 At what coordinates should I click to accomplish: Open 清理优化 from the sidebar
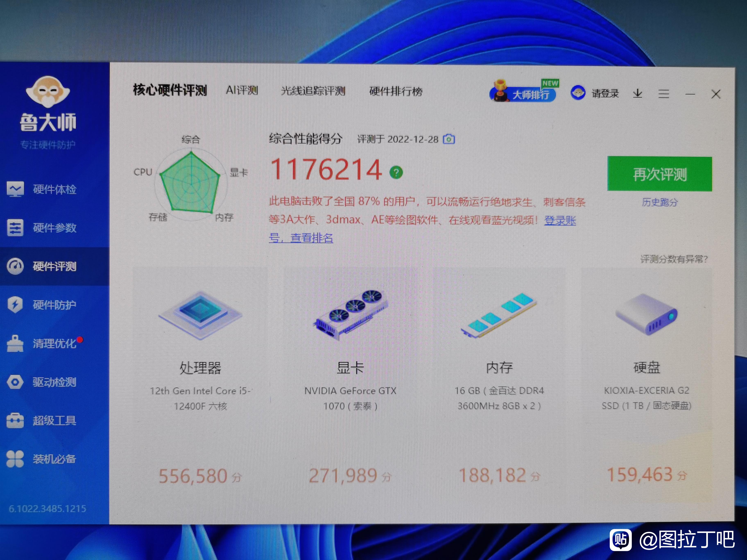coord(54,343)
